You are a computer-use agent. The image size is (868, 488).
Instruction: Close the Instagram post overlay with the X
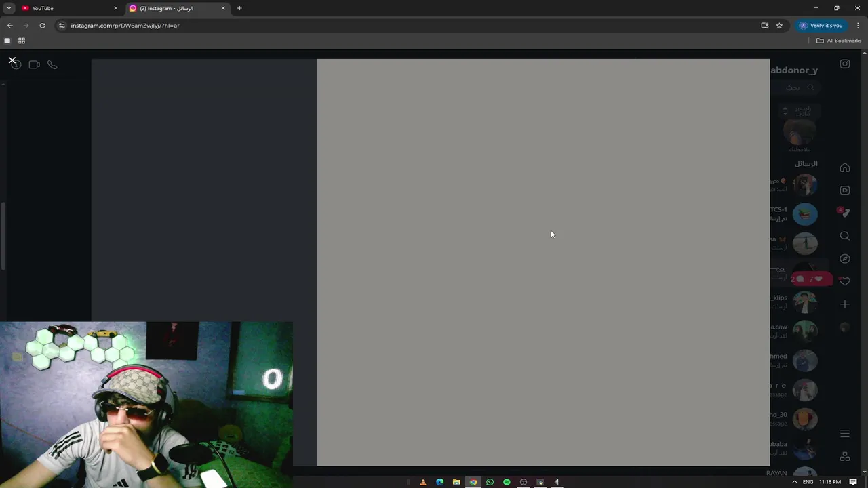point(12,61)
